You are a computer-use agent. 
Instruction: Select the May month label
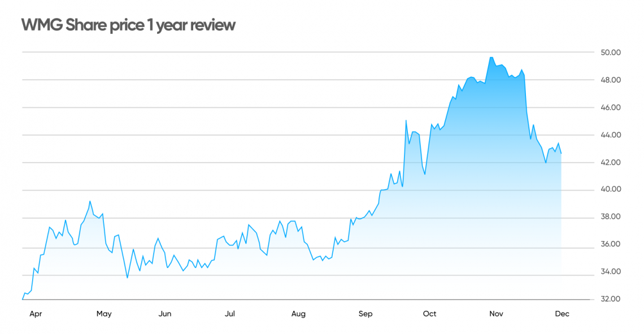coord(104,314)
